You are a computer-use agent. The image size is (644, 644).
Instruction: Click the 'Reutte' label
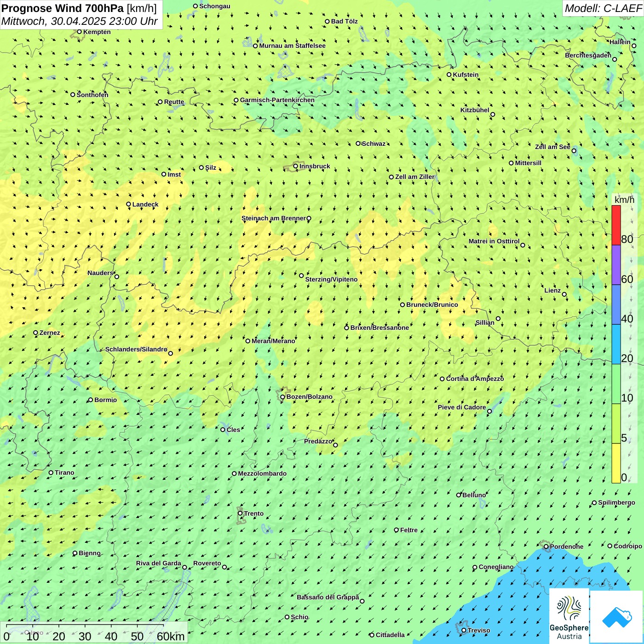[174, 102]
